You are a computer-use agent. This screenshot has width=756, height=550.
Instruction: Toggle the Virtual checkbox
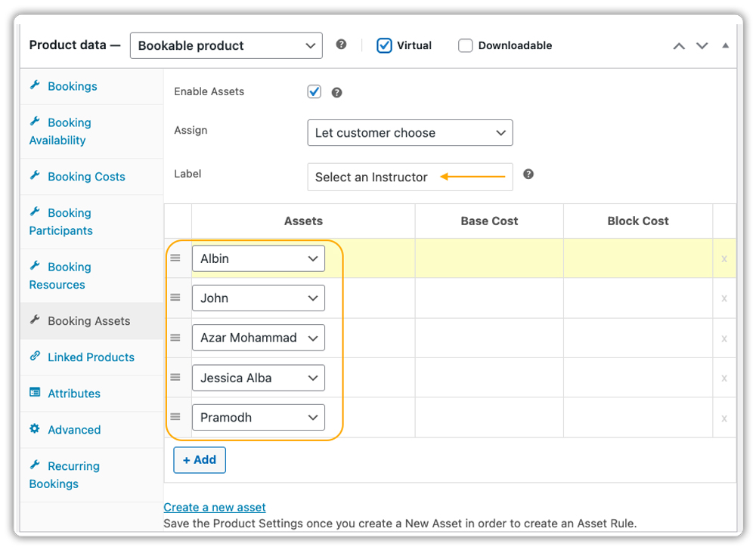pos(385,45)
